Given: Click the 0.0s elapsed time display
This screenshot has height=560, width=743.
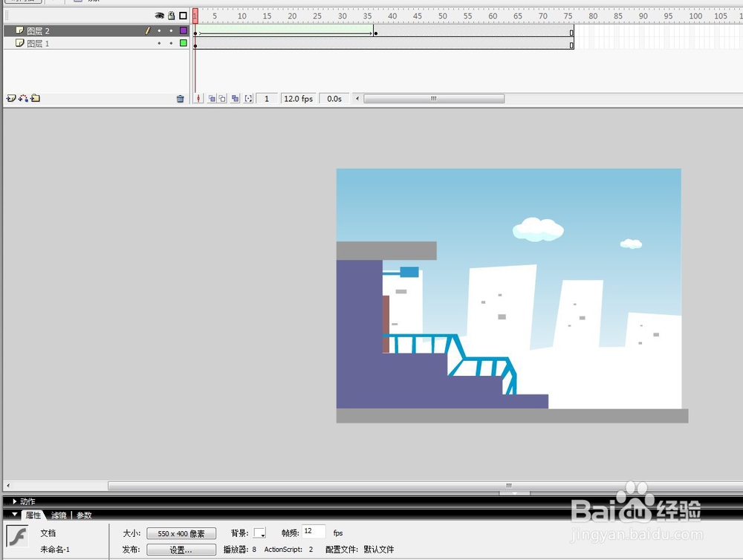Looking at the screenshot, I should pos(334,99).
